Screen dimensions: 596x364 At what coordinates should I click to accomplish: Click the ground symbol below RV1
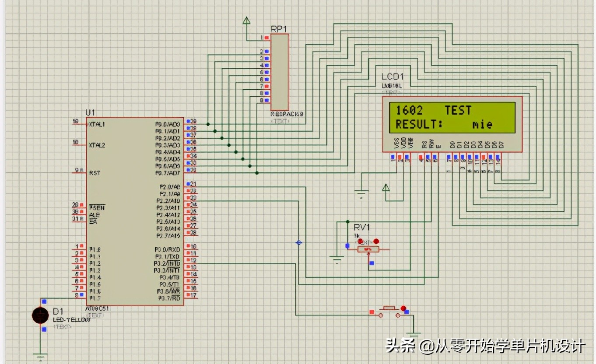[337, 257]
